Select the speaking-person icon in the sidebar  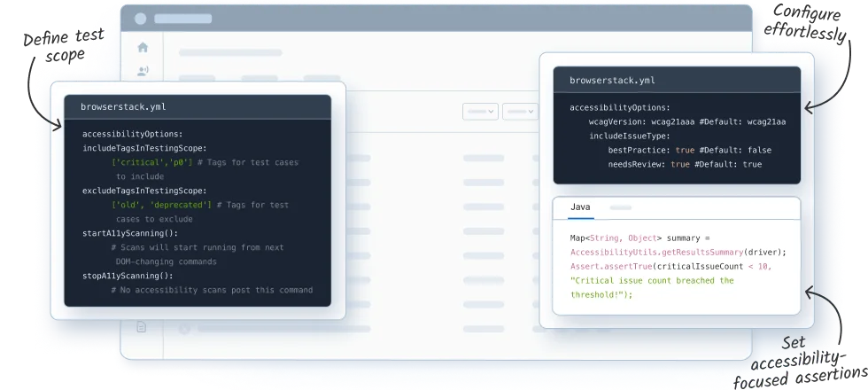tap(143, 71)
